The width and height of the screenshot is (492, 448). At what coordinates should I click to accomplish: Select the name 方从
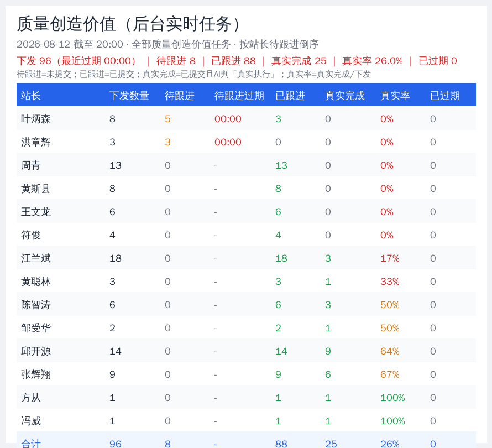tap(31, 398)
